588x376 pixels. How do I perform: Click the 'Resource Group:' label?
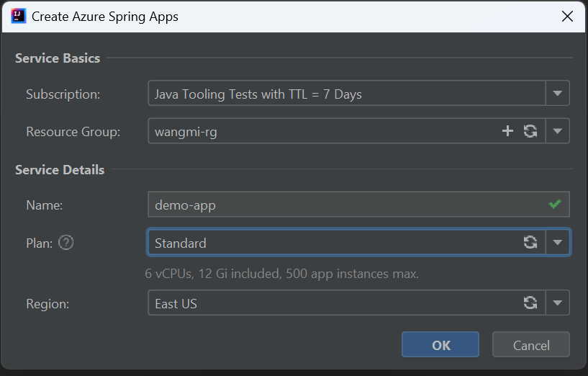point(73,132)
